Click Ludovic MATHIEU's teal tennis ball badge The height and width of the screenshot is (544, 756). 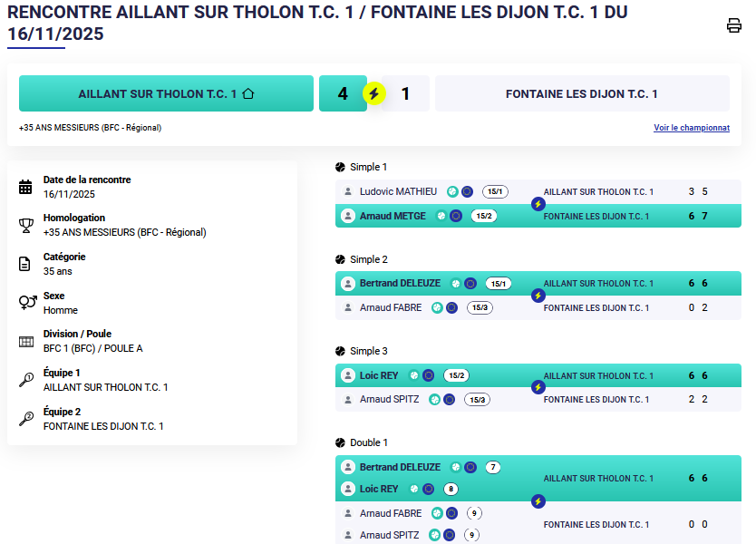pyautogui.click(x=452, y=191)
